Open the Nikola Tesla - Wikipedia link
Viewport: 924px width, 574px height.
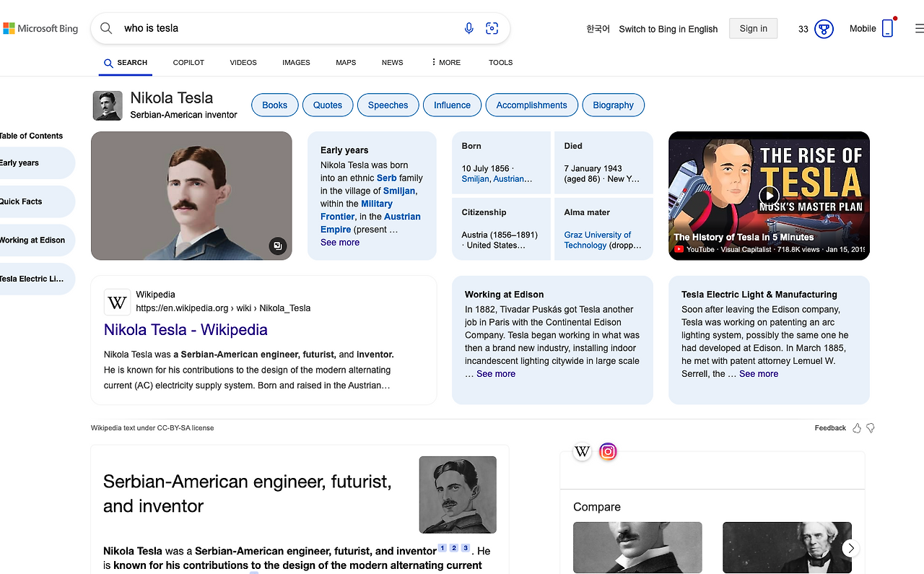coord(186,329)
